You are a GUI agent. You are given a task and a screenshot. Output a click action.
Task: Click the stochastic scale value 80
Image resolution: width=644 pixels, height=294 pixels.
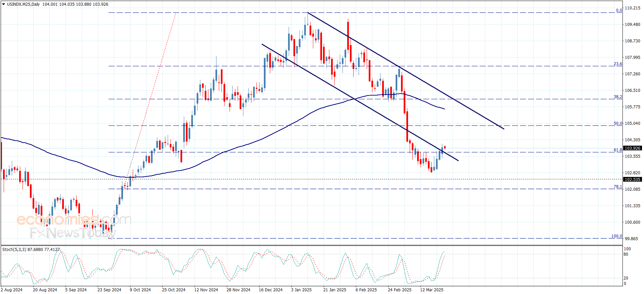point(626,254)
